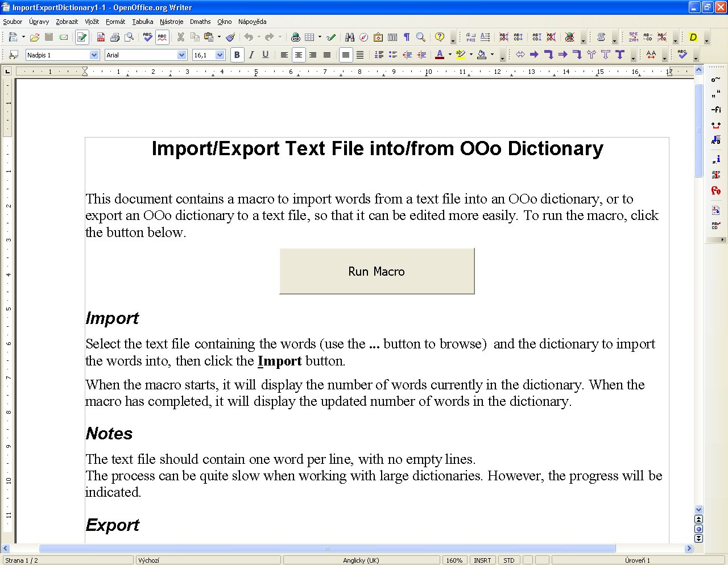Run the Spelling and Grammar check

click(x=148, y=37)
